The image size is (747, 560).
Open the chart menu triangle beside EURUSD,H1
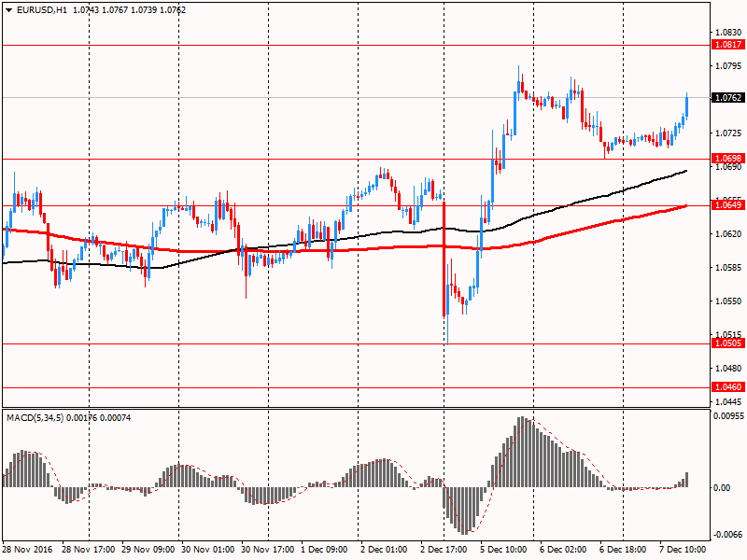pyautogui.click(x=9, y=10)
